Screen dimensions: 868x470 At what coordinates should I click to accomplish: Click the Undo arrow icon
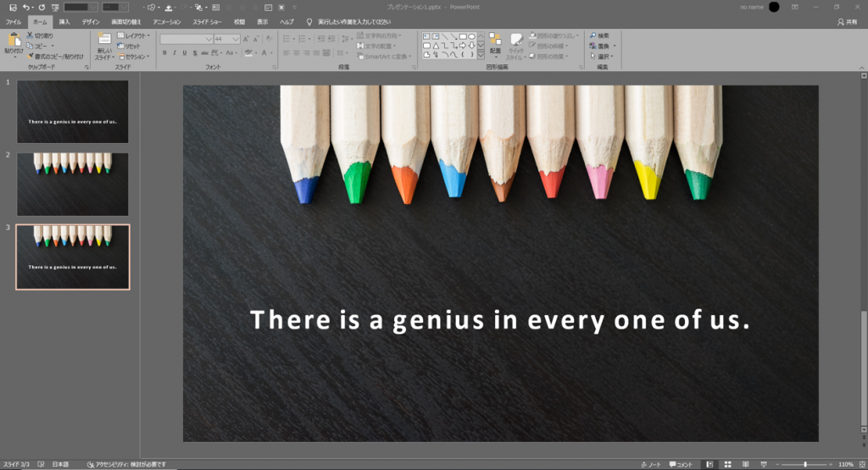[25, 7]
